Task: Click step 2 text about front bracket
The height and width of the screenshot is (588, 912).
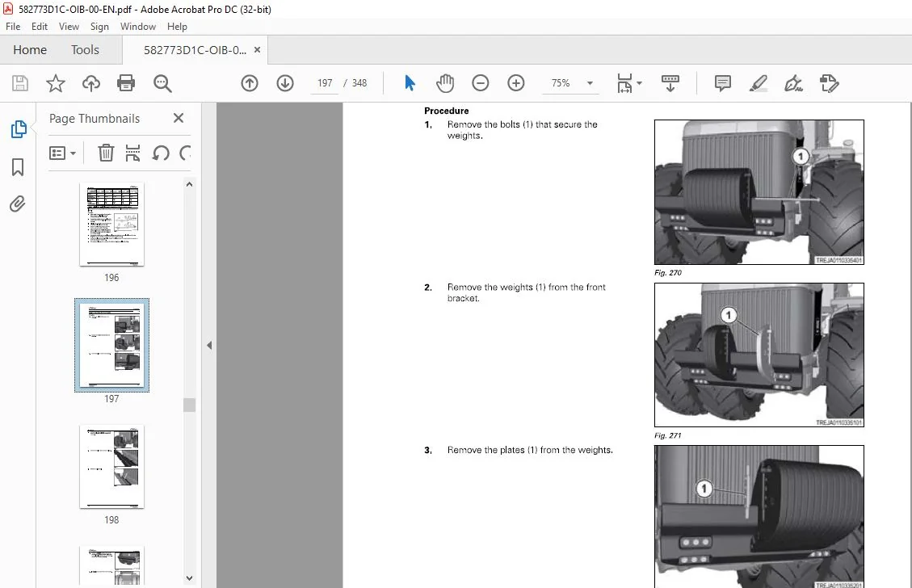Action: coord(527,292)
